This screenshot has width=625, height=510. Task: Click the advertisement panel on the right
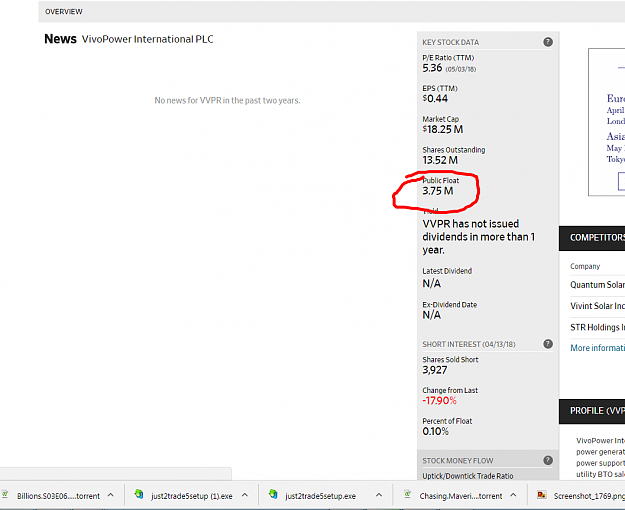click(x=607, y=122)
